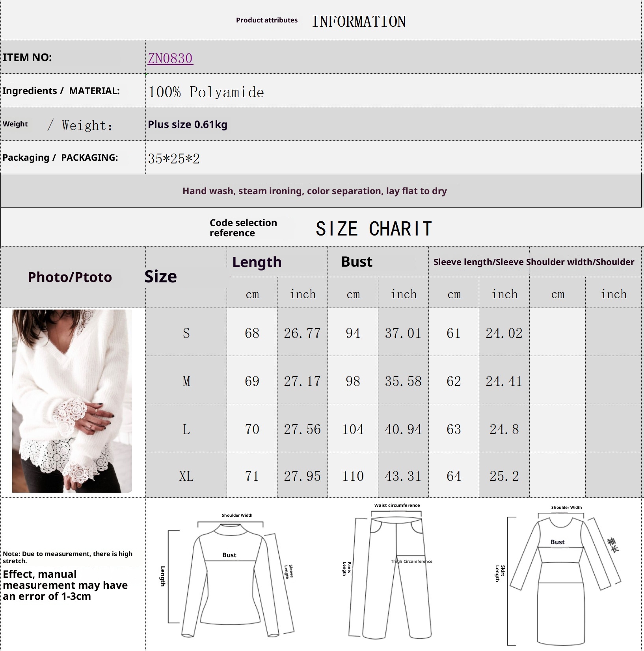644x651 pixels.
Task: Click the Skirt Length label on dress diagram
Action: (x=500, y=573)
